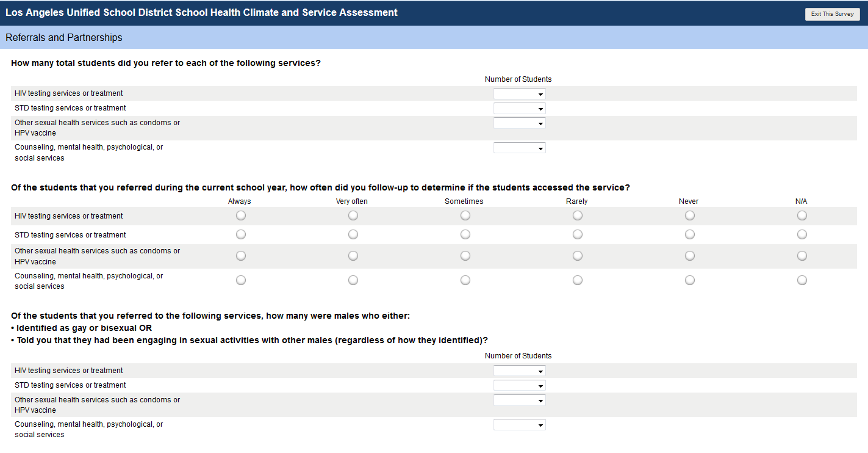The width and height of the screenshot is (868, 453).
Task: Choose Never for counseling services follow-up
Action: pos(690,280)
